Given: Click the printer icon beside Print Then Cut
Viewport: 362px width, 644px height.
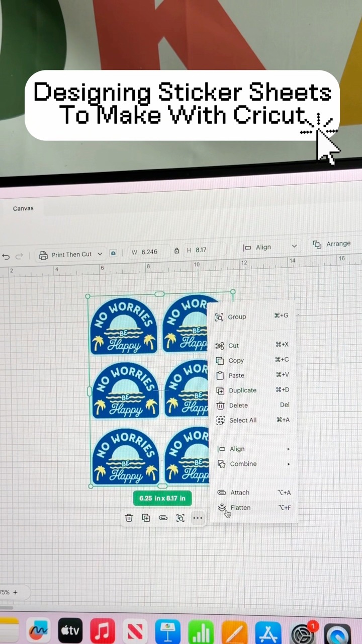Looking at the screenshot, I should pos(44,255).
